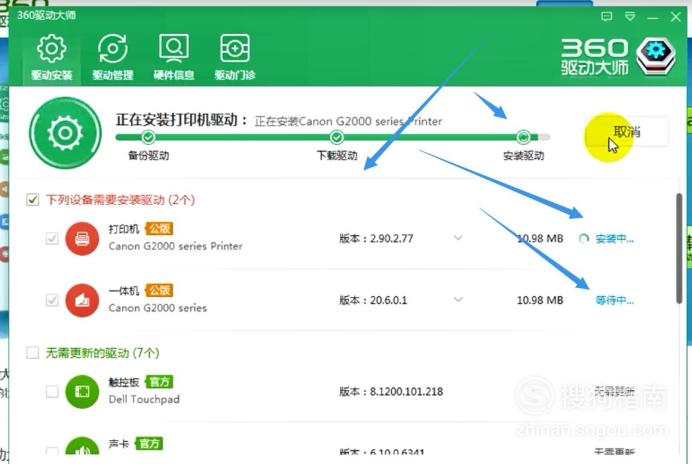Viewport: 692px width, 464px height.
Task: Click the 公版 tag next to 一体机
Action: click(159, 290)
